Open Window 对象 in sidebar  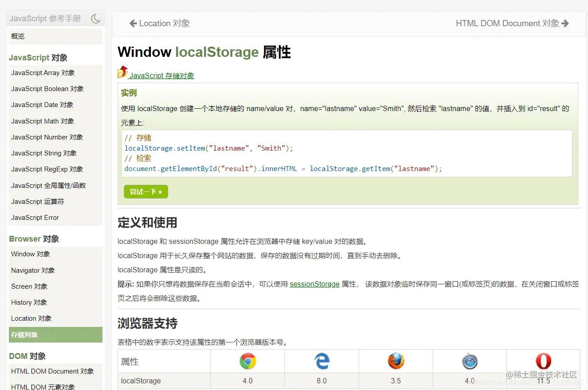pos(55,254)
